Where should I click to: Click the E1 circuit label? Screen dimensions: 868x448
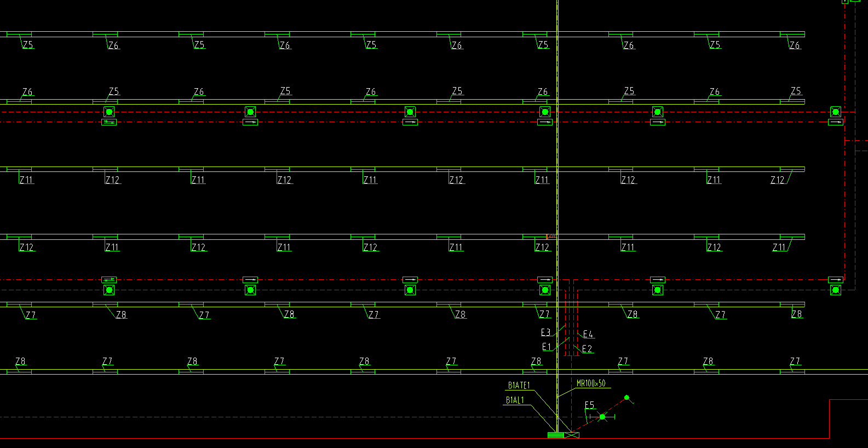pos(547,347)
